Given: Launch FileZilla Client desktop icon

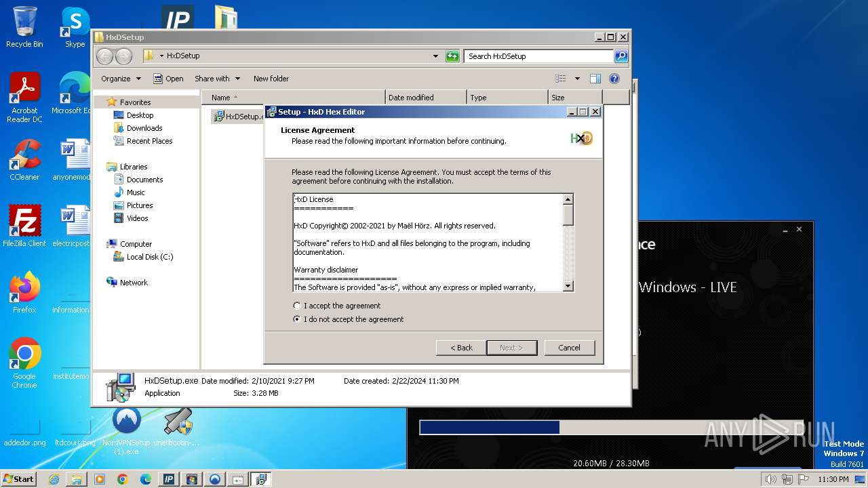Looking at the screenshot, I should point(24,226).
